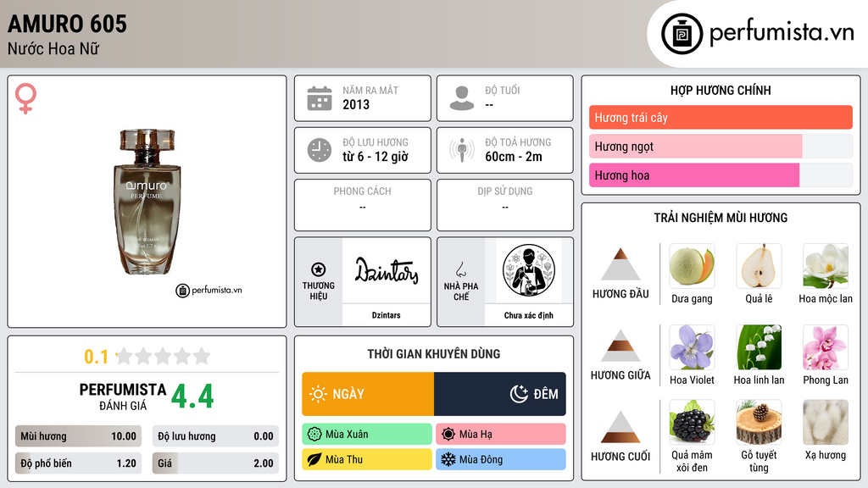
Task: Select the Mùa Xuân season chip
Action: coord(367,435)
